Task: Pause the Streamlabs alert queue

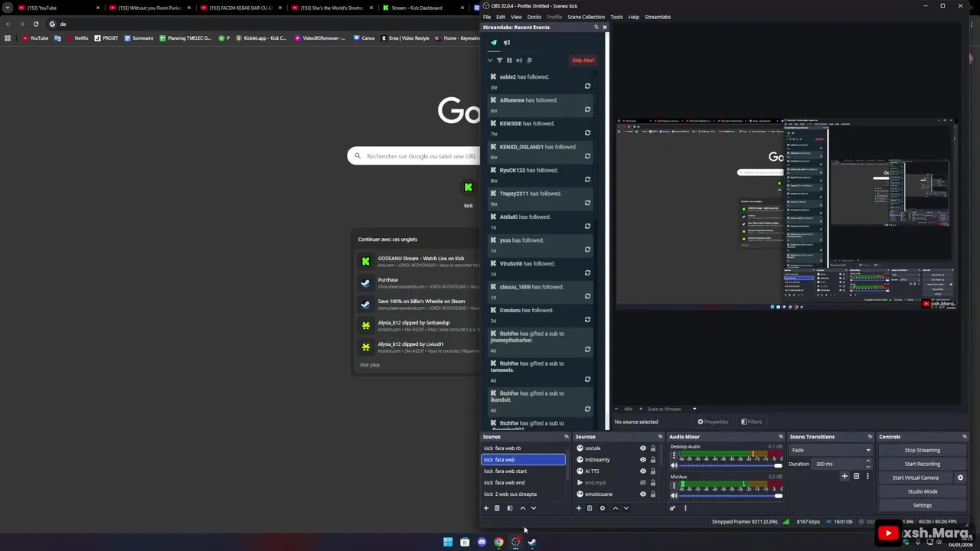Action: (509, 60)
